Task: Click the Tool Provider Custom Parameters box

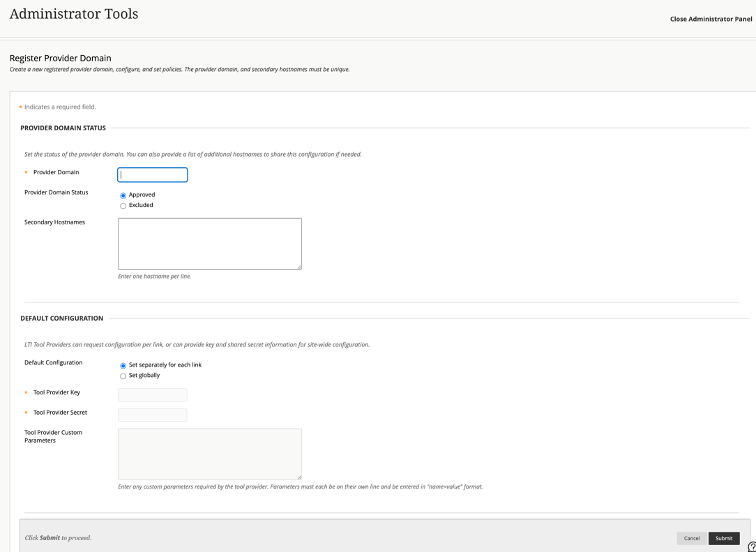Action: [210, 454]
